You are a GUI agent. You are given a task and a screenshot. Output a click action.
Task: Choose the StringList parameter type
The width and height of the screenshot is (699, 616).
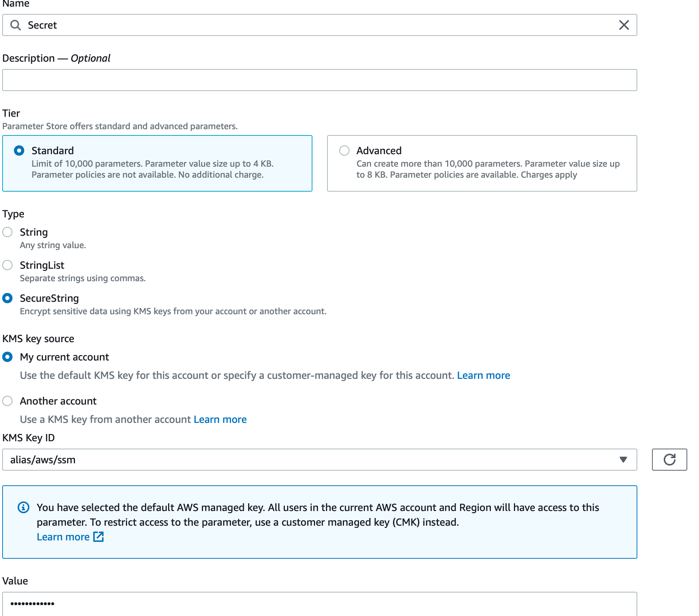(7, 265)
